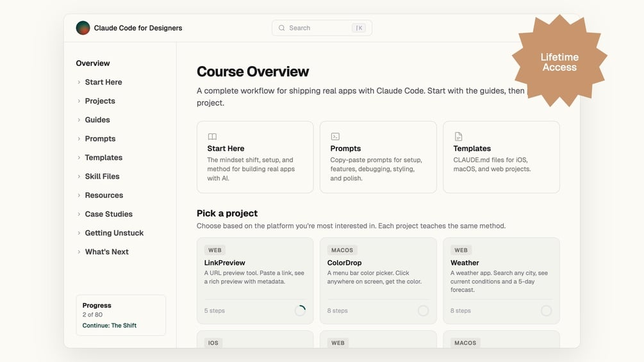Expand the Case Studies section chevron

79,214
